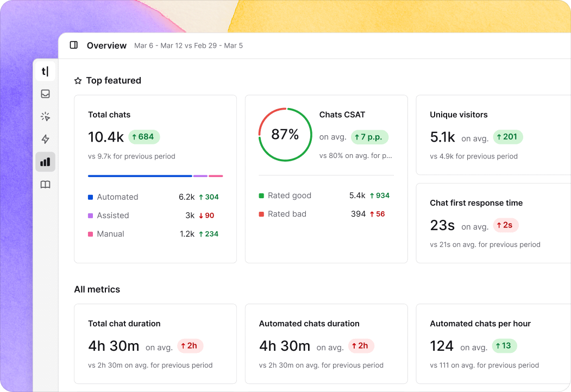
Task: Open the Inbox icon in sidebar
Action: click(46, 94)
